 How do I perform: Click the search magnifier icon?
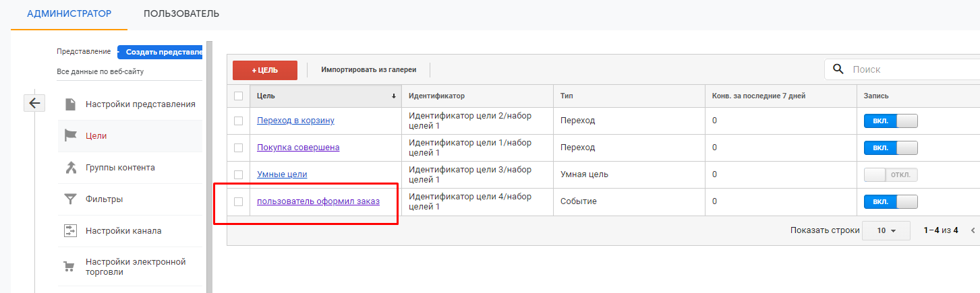coord(838,69)
